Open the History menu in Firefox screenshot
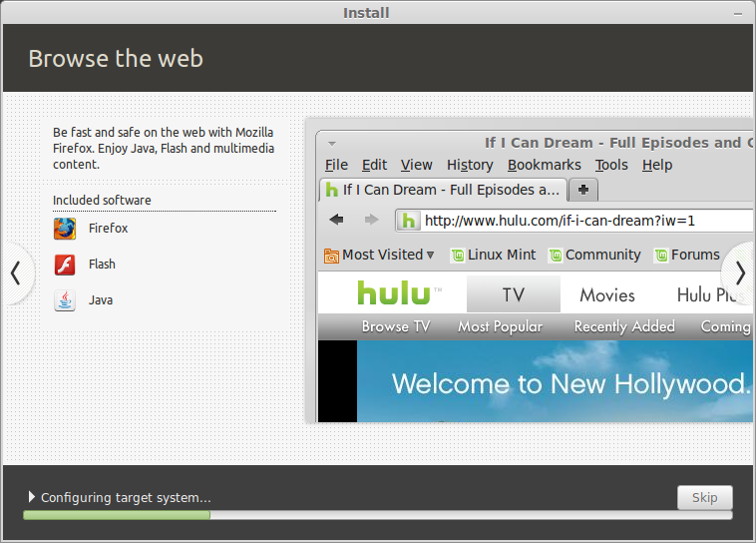 (470, 165)
